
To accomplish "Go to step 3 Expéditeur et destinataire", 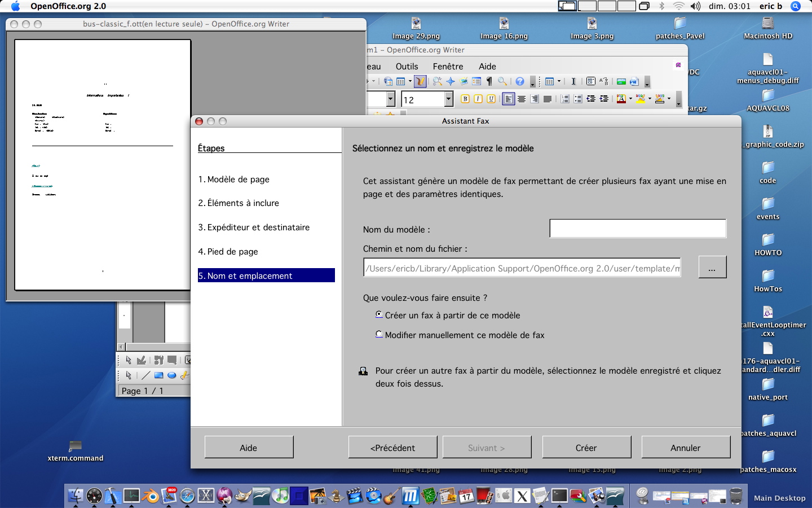I will [254, 227].
